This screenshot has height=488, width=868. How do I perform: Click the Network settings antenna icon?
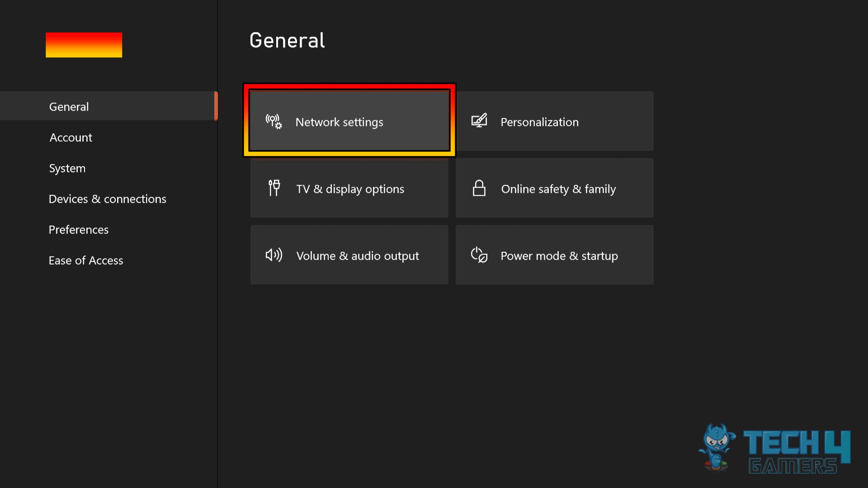[273, 121]
